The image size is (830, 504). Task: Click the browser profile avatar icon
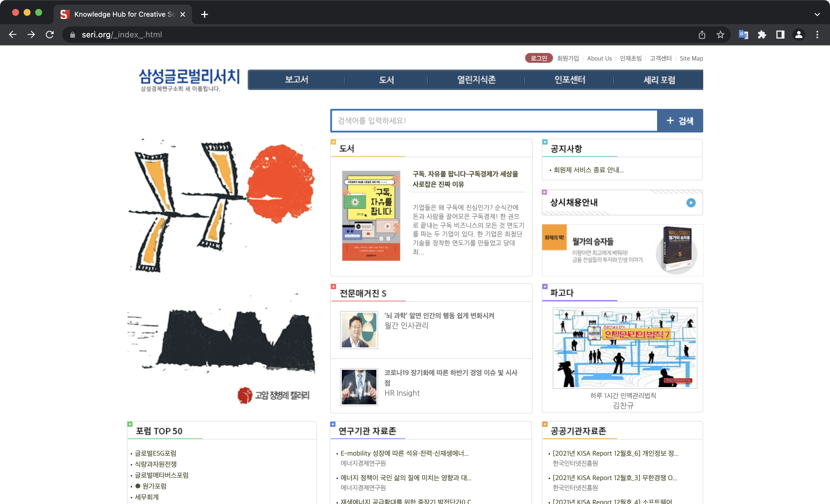click(x=799, y=34)
